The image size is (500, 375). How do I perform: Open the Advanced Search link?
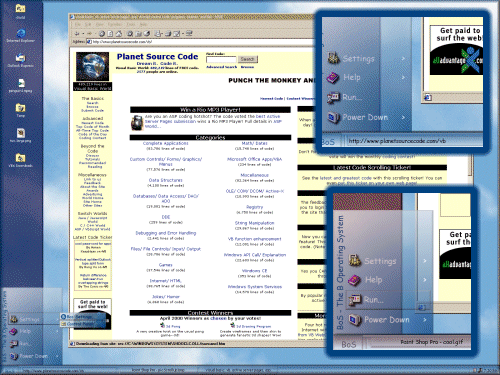click(x=222, y=67)
